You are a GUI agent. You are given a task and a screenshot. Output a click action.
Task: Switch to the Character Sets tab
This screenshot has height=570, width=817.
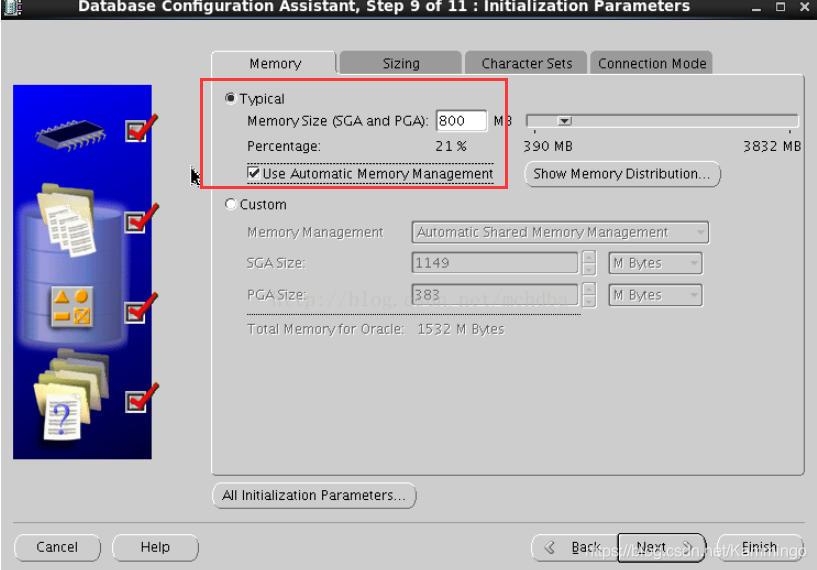click(x=526, y=64)
